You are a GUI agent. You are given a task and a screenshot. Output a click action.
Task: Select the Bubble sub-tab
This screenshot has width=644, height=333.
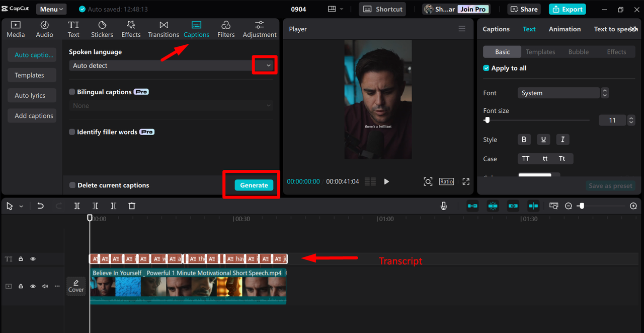[579, 52]
